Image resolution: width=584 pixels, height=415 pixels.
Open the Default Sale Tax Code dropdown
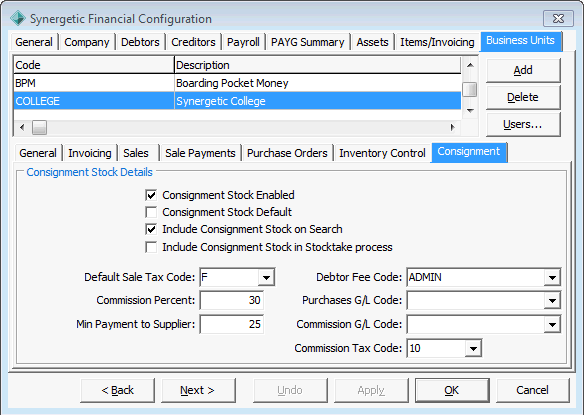coord(266,278)
